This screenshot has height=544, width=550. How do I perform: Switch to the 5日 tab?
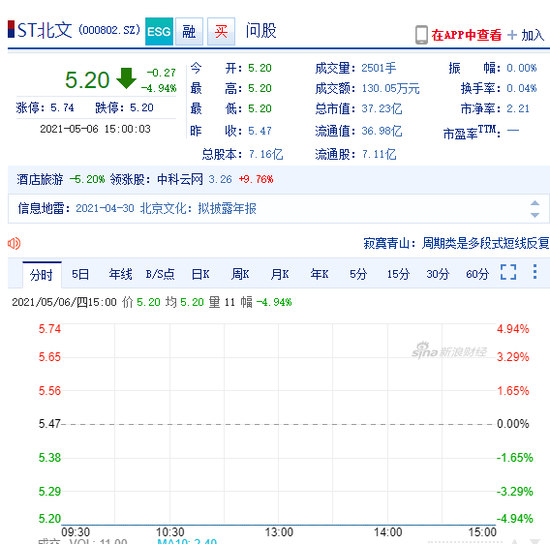click(80, 274)
